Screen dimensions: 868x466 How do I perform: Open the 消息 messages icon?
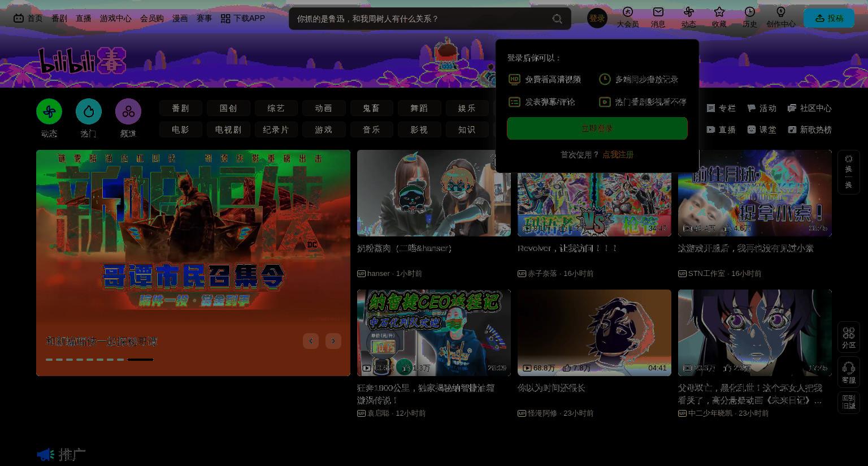658,17
